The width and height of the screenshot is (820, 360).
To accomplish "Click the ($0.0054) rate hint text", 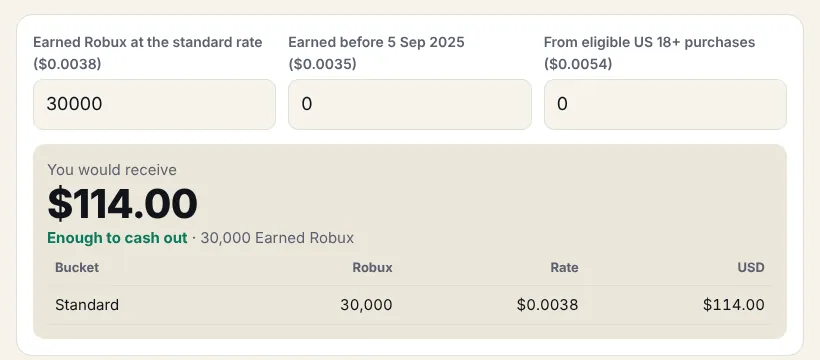I will tap(578, 64).
